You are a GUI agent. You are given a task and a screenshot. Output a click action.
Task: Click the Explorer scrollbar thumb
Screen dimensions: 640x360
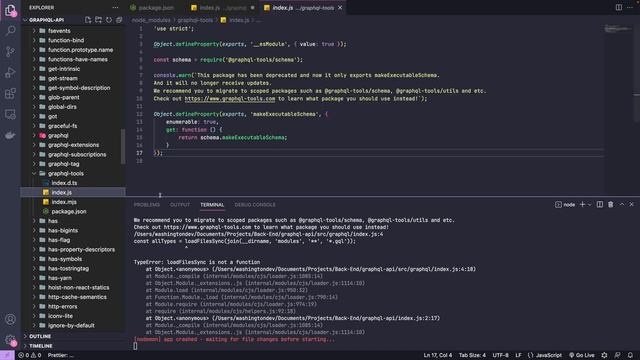[123, 146]
